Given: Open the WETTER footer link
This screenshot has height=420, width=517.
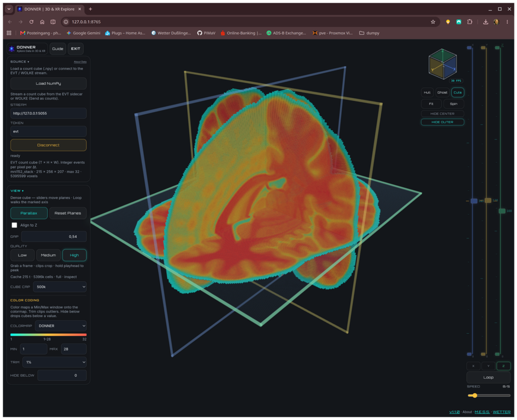Looking at the screenshot, I should click(x=501, y=412).
